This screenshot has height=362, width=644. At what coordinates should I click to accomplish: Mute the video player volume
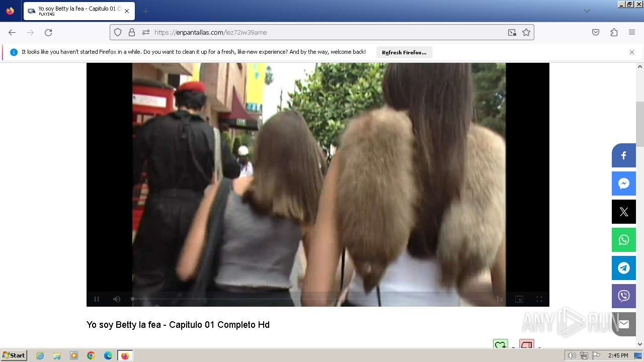pyautogui.click(x=117, y=299)
